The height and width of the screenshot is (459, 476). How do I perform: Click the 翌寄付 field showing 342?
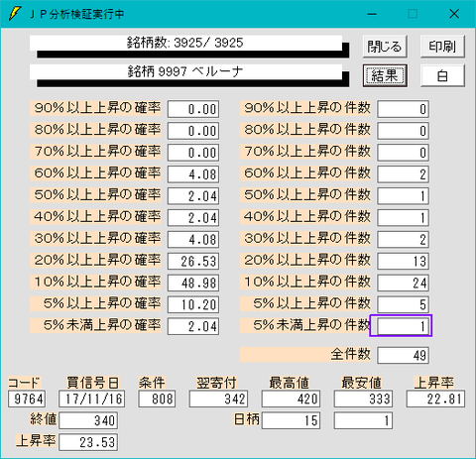(x=218, y=399)
